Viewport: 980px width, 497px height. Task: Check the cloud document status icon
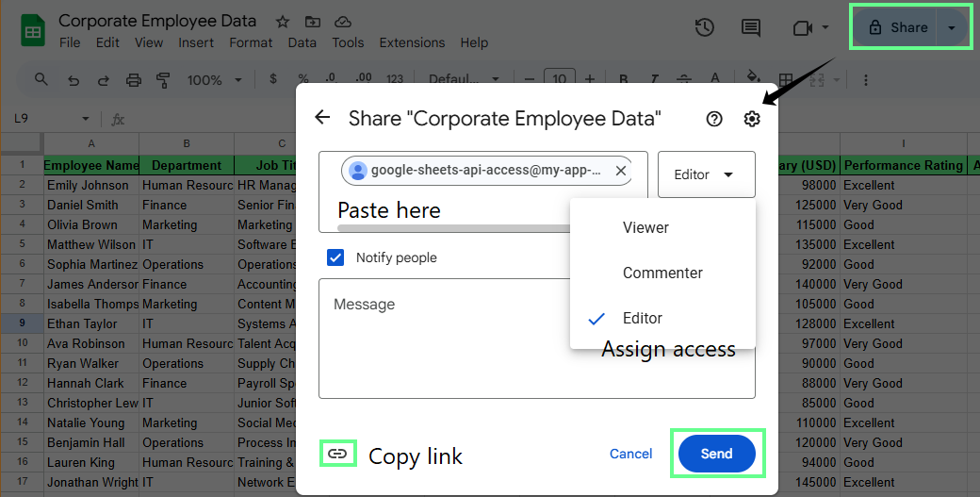pyautogui.click(x=342, y=22)
